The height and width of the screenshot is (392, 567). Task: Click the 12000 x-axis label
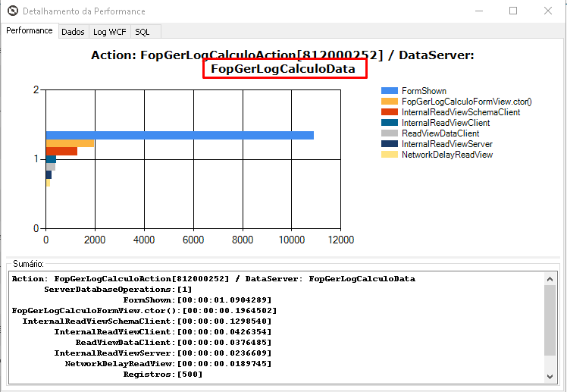click(340, 240)
